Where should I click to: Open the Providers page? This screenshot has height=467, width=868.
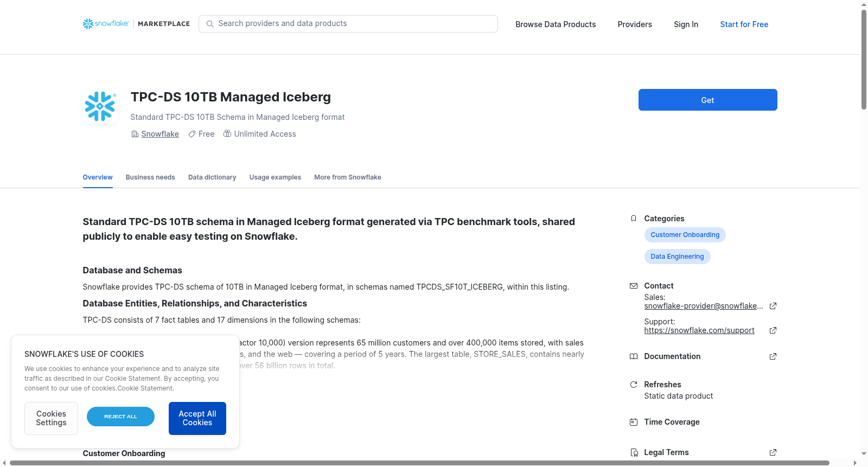click(635, 24)
